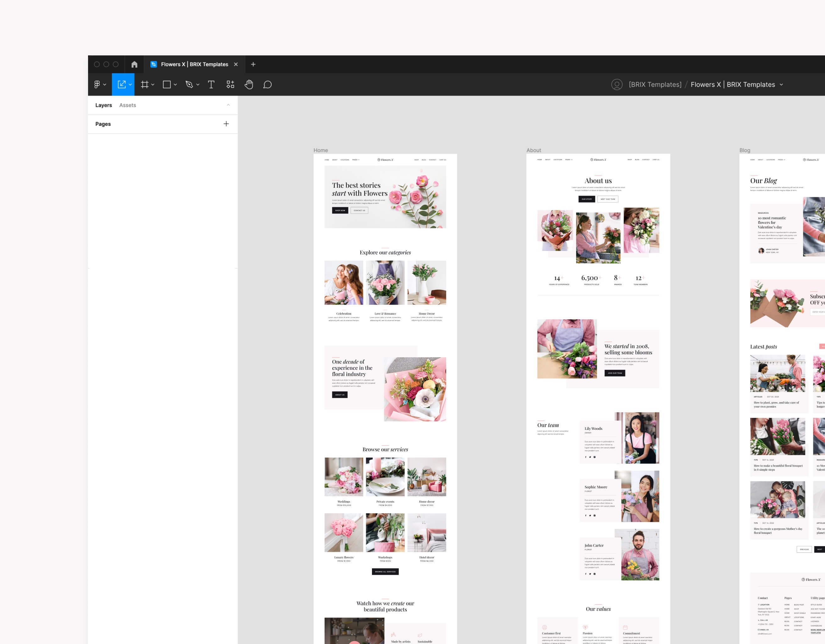Click Contact Us button in Home hero
Viewport: 825px width, 644px height.
(359, 210)
